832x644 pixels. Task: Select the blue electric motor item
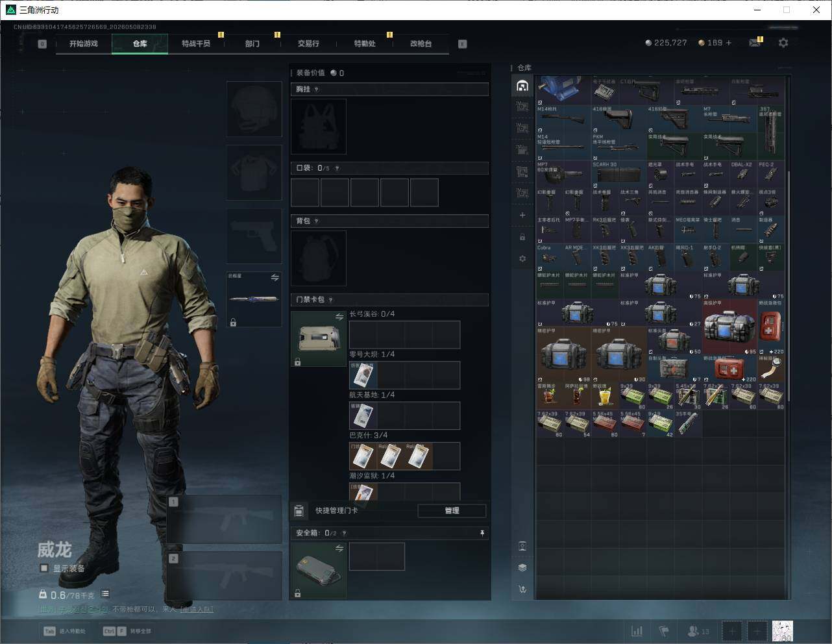564,90
